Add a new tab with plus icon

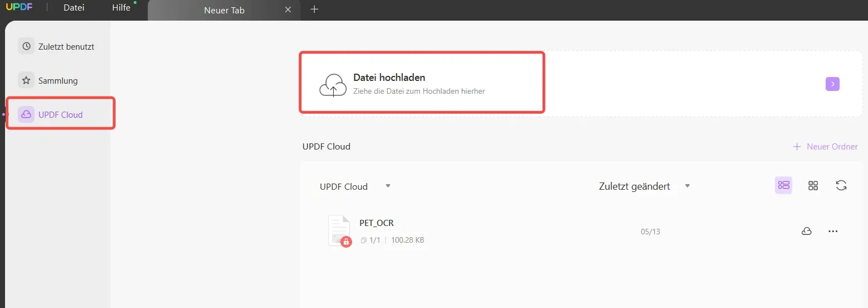pyautogui.click(x=314, y=9)
